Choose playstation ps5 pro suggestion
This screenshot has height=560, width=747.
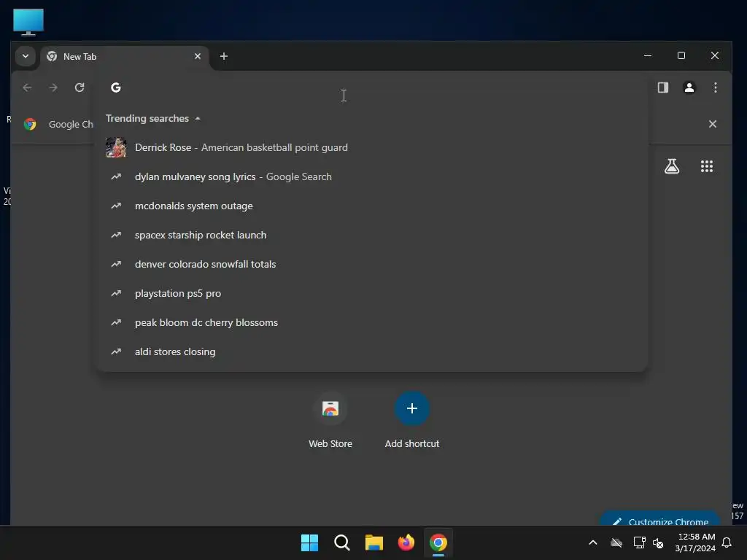[x=372, y=293]
